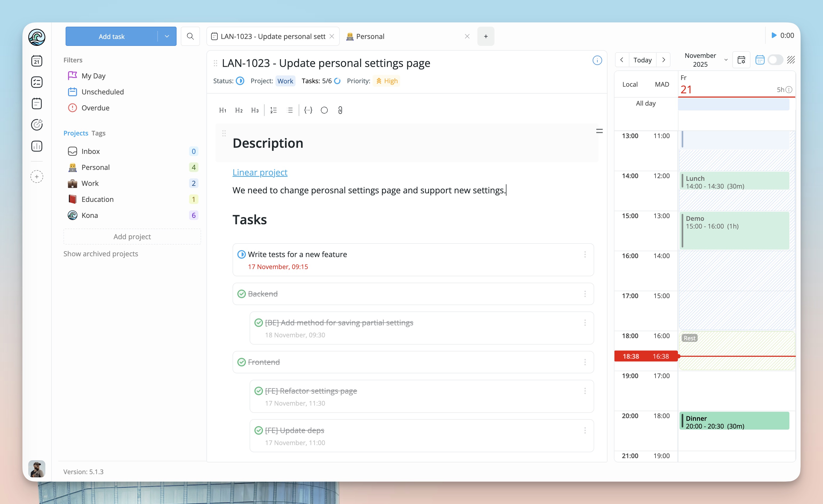This screenshot has width=823, height=504.
Task: Select the goals target icon in sidebar
Action: pyautogui.click(x=37, y=125)
